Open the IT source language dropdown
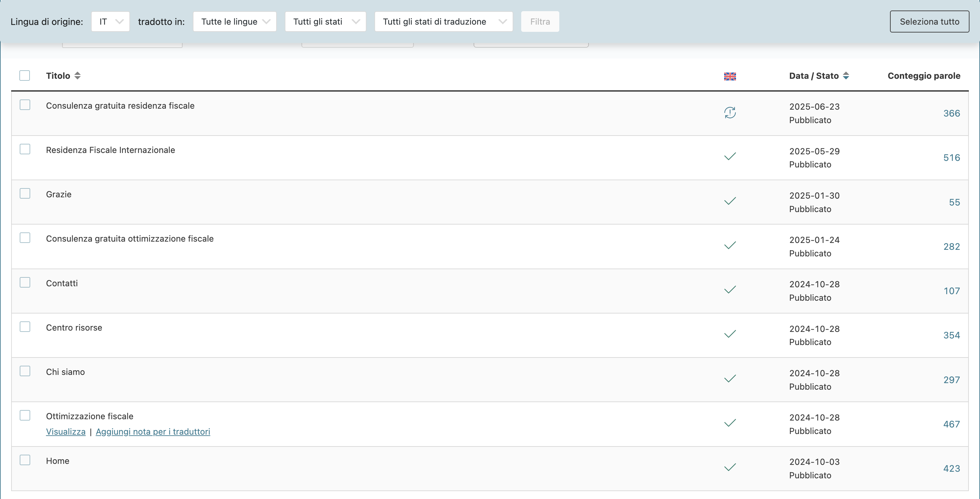980x499 pixels. (110, 22)
